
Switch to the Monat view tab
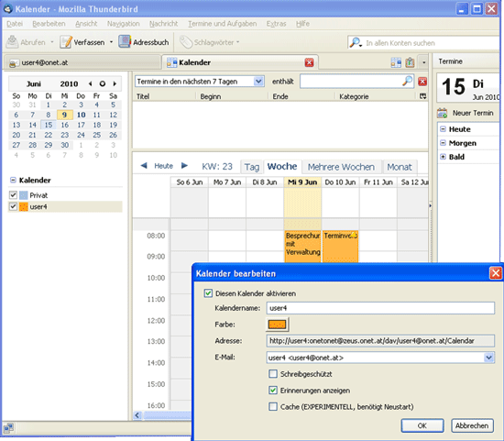[x=400, y=167]
